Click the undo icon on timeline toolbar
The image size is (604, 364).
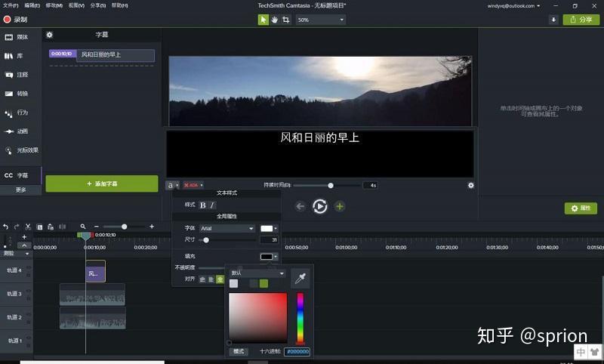[5, 227]
